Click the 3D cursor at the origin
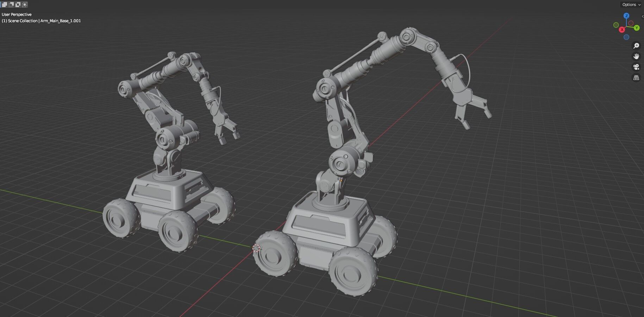The image size is (644, 317). tap(257, 248)
